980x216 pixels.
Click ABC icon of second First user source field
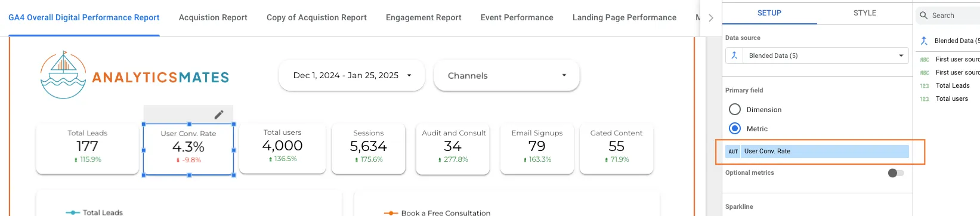[x=925, y=73]
